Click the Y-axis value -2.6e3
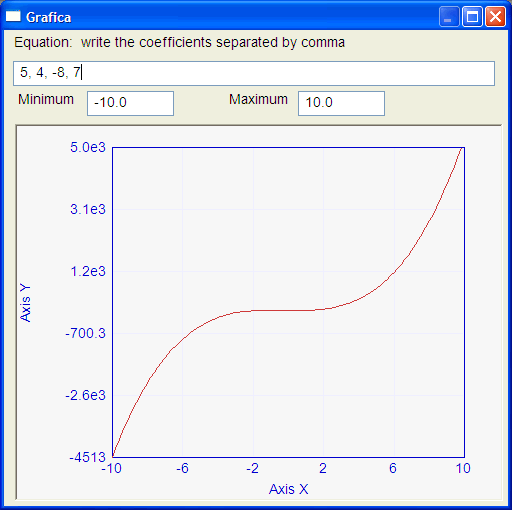The image size is (512, 510). pos(85,395)
